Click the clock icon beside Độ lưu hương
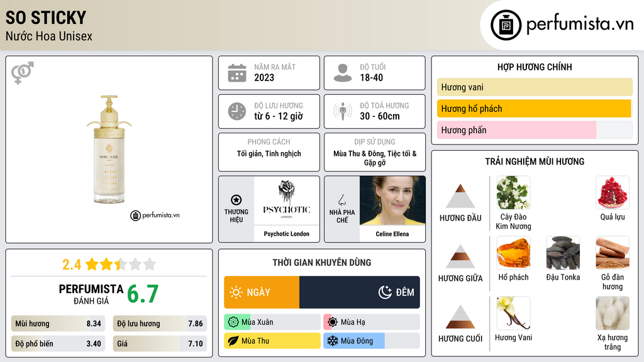Viewport: 644px width, 362px height. point(237,111)
